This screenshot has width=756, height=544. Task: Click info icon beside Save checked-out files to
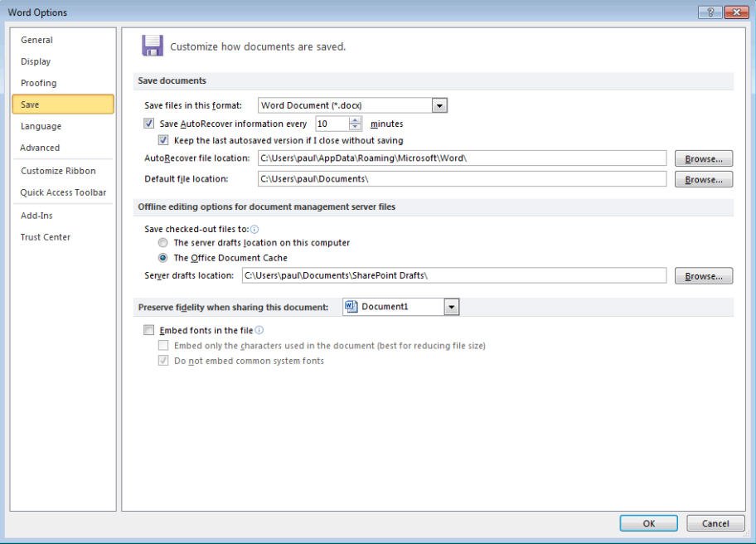pos(254,230)
